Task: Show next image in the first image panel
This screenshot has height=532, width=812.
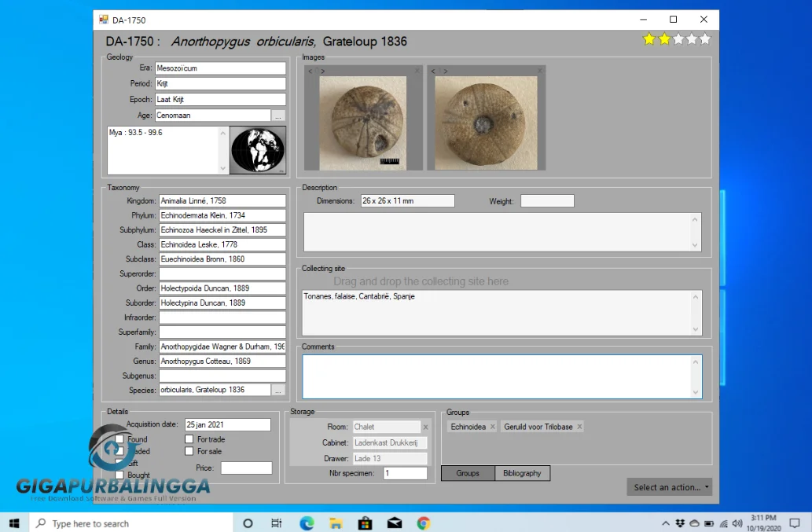Action: point(322,71)
